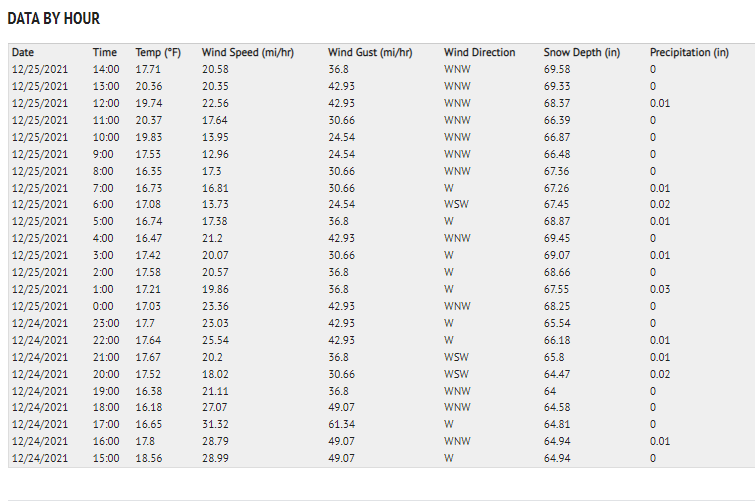755x502 pixels.
Task: Click the 0.03 precipitation value
Action: [660, 289]
